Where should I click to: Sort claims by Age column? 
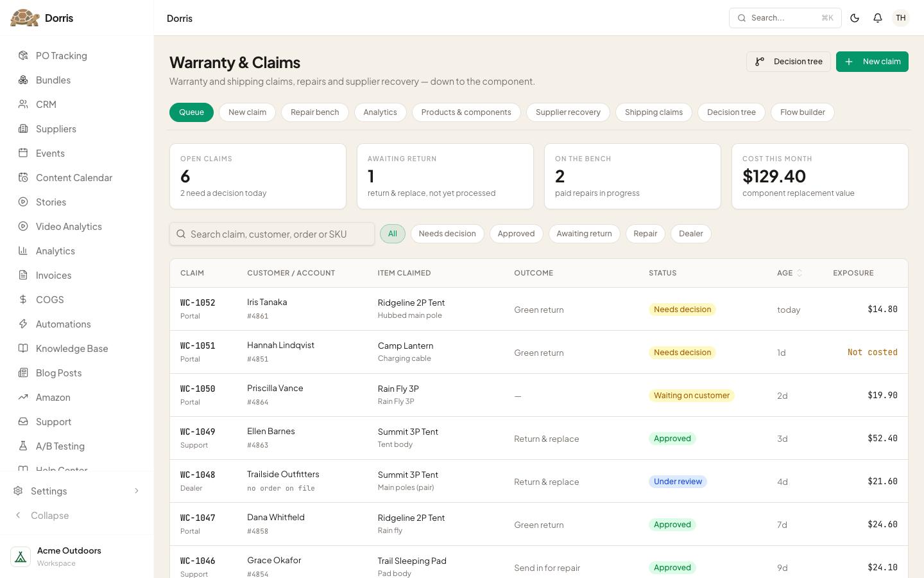coord(789,273)
